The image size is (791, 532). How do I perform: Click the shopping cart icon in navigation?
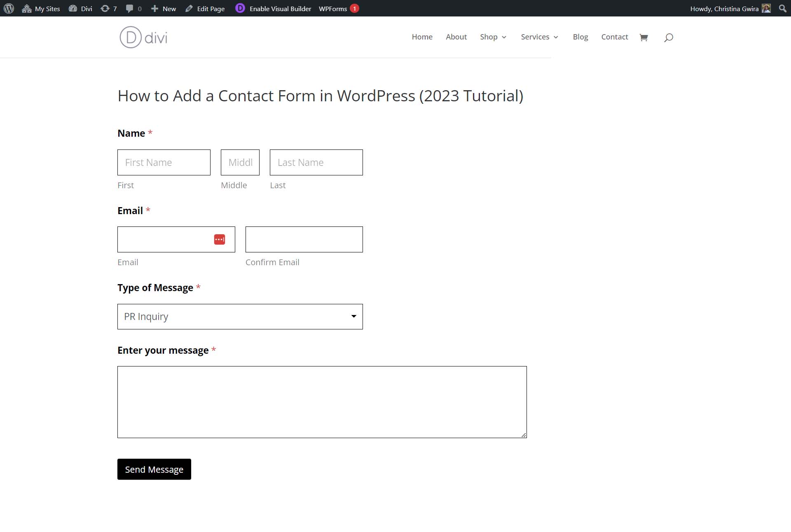644,37
